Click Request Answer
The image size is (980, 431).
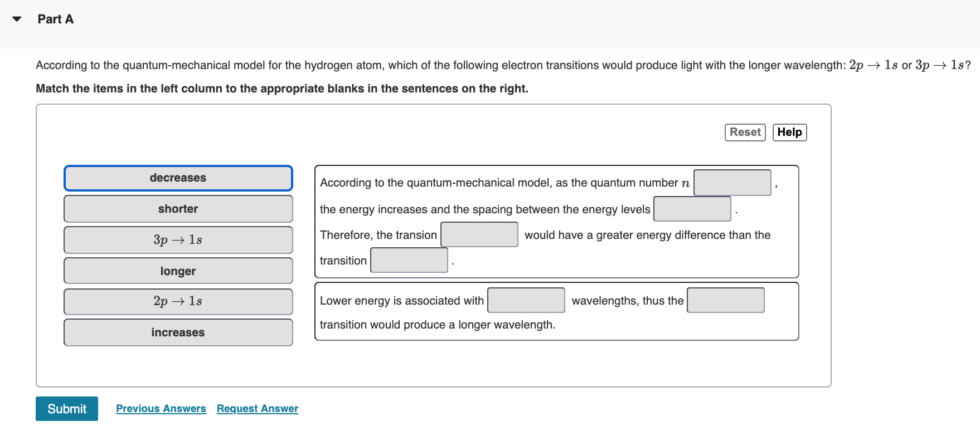coord(257,408)
